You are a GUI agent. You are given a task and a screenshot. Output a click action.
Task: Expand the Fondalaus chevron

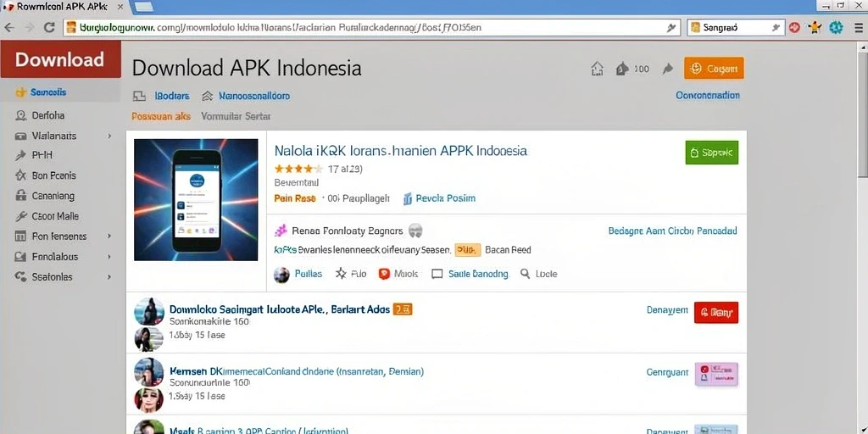point(109,257)
